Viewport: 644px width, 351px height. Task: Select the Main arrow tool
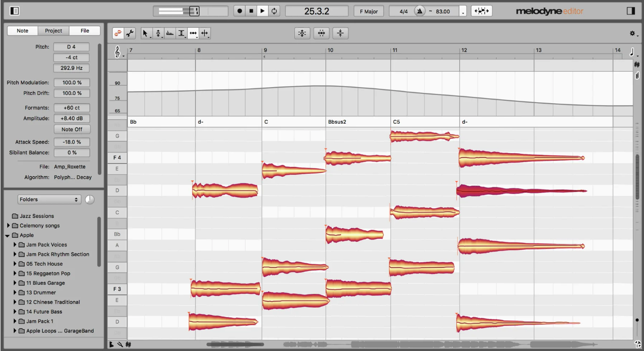tap(146, 33)
